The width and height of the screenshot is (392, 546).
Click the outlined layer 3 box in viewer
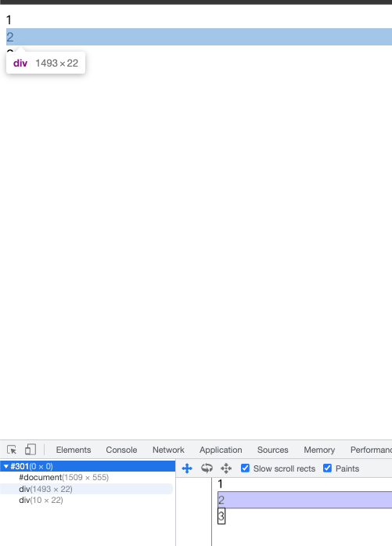(x=221, y=516)
